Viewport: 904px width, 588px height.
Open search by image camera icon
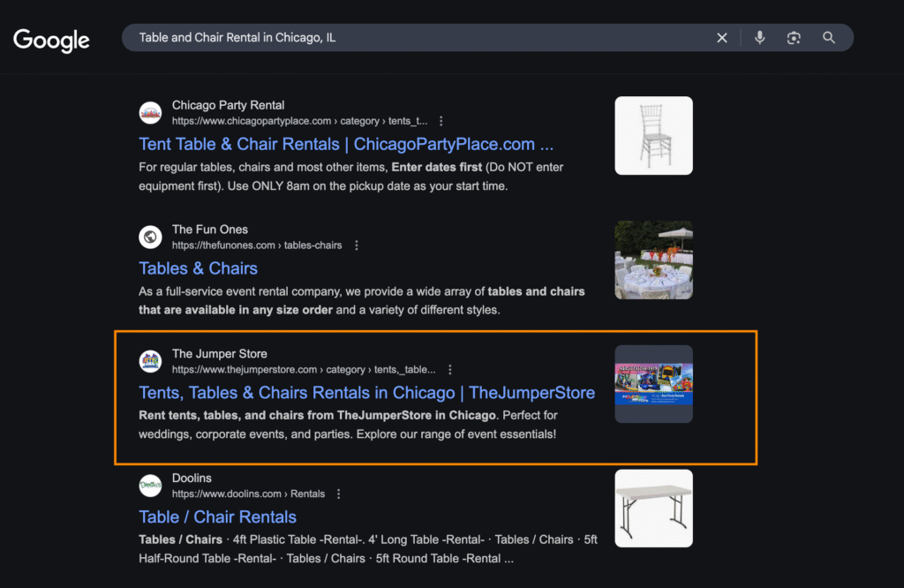tap(794, 38)
